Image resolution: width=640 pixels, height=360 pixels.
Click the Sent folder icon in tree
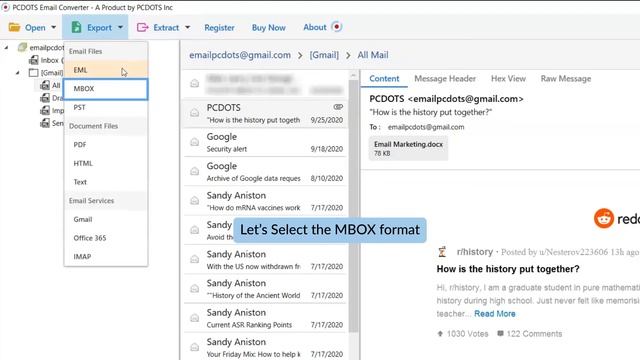click(x=45, y=123)
